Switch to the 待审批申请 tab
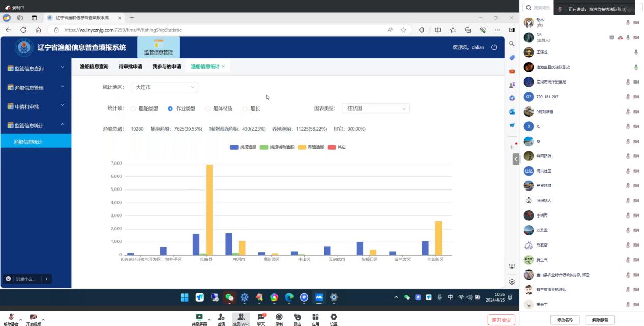This screenshot has width=644, height=326. tap(130, 67)
